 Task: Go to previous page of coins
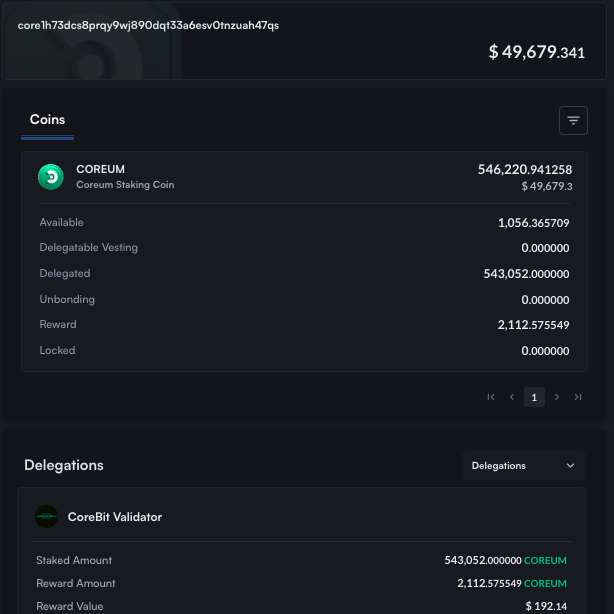512,397
